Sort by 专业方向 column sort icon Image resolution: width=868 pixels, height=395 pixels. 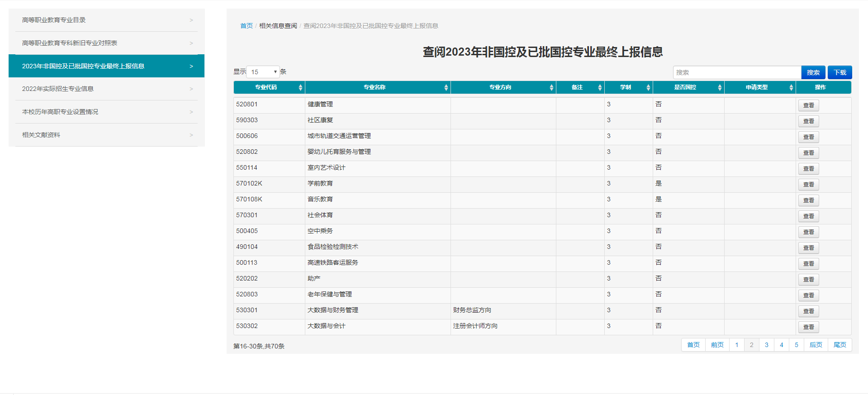click(551, 88)
